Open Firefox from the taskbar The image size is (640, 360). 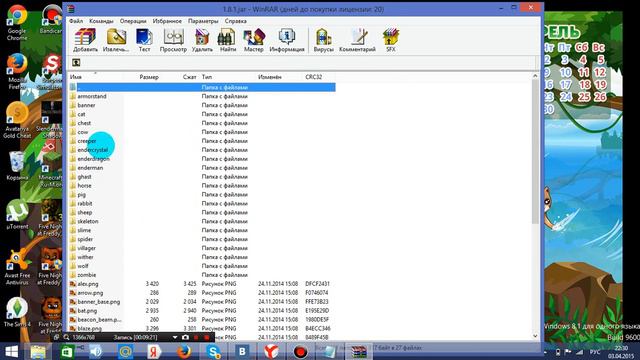(x=184, y=351)
